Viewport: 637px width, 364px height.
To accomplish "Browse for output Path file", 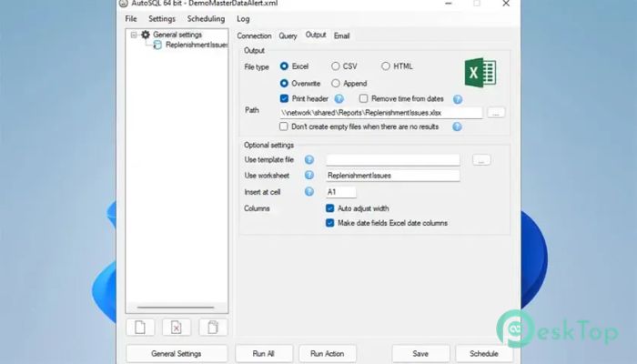I will (496, 113).
